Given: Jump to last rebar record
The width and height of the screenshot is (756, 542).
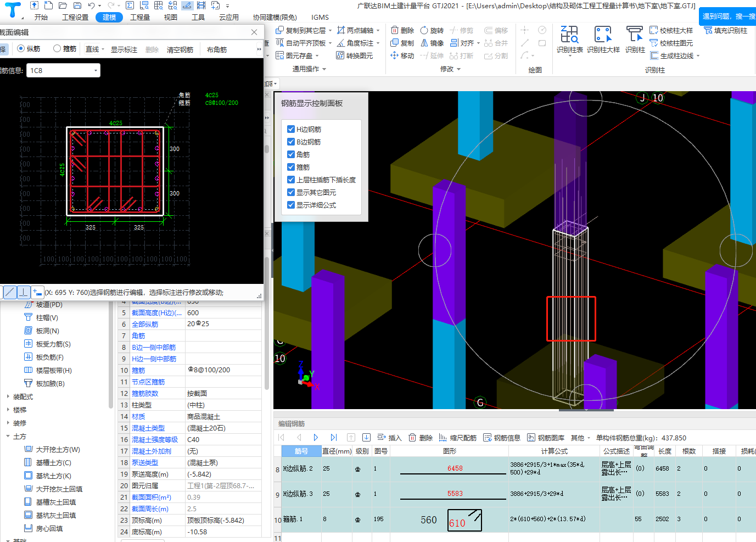Looking at the screenshot, I should pyautogui.click(x=333, y=438).
